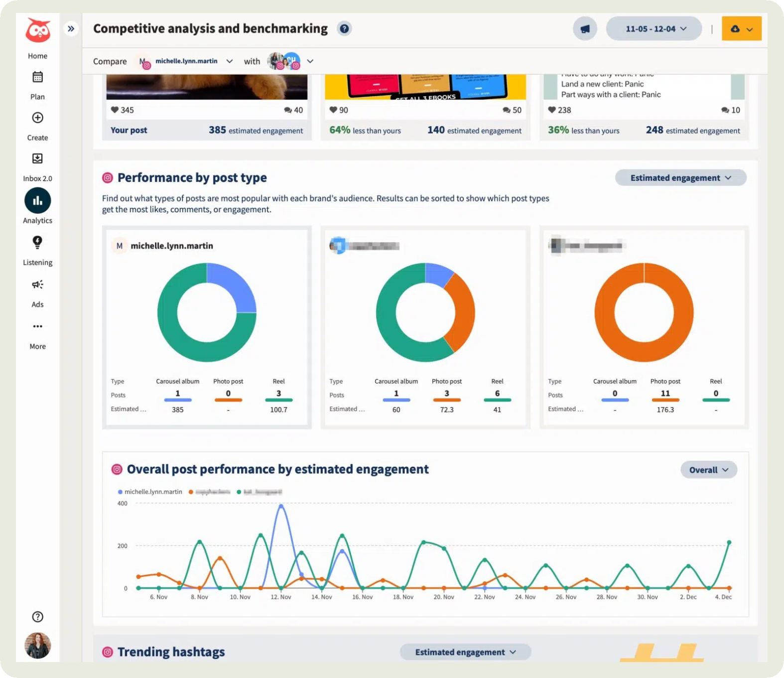Open the Overall dropdown on performance chart

tap(708, 470)
